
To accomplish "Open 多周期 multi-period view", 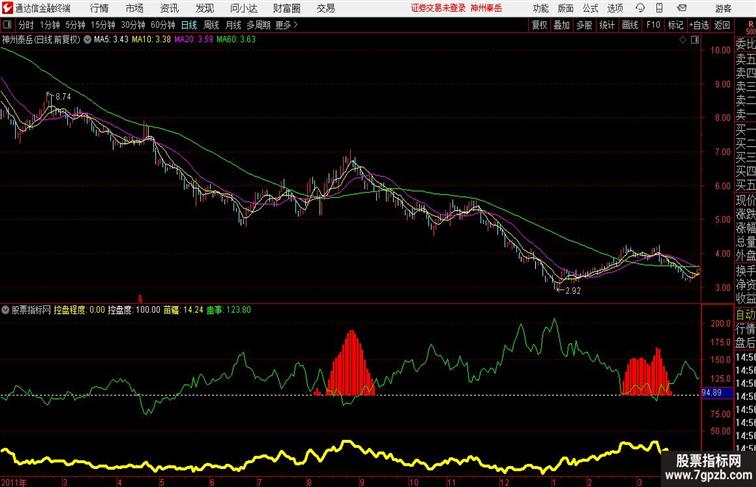I will (259, 25).
